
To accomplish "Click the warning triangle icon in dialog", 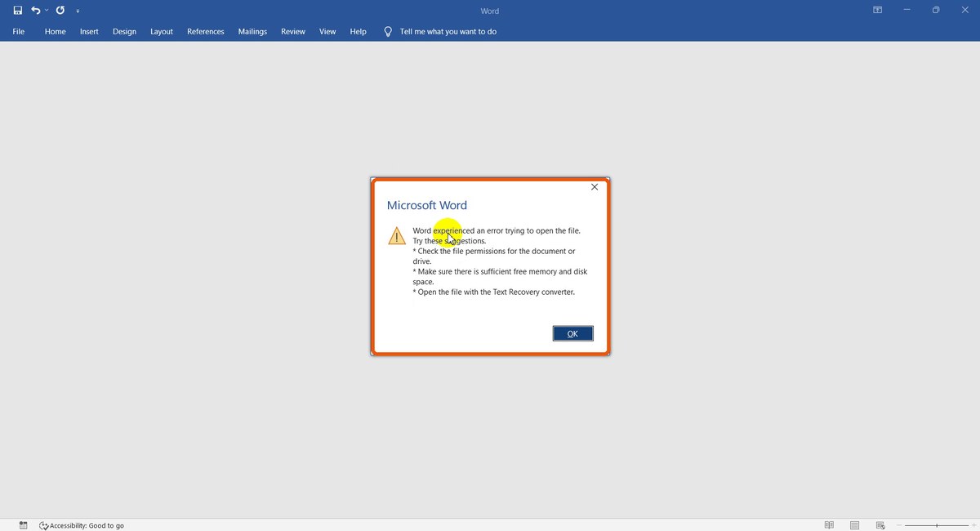I will click(397, 236).
